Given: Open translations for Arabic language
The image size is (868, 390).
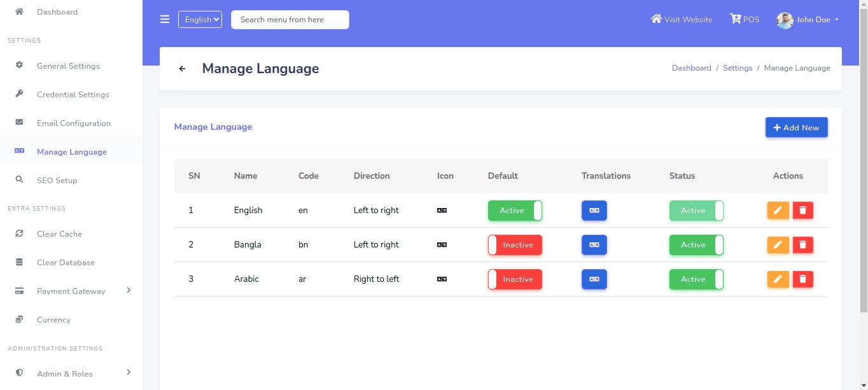Looking at the screenshot, I should click(594, 279).
